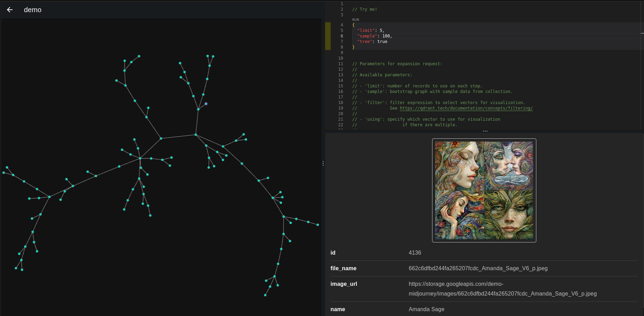Open the qdrant filtering documentation link

point(466,108)
